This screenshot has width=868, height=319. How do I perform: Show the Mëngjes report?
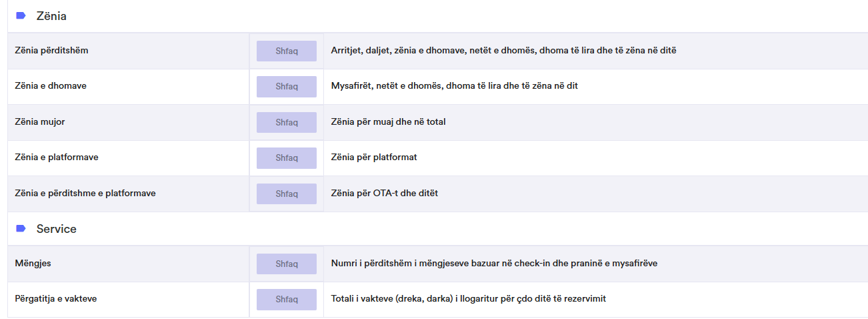click(x=287, y=264)
